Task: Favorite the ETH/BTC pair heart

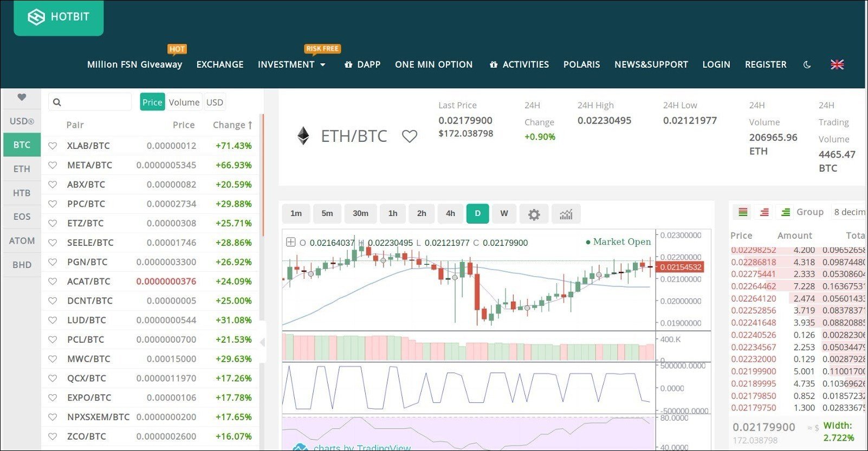Action: pyautogui.click(x=410, y=136)
